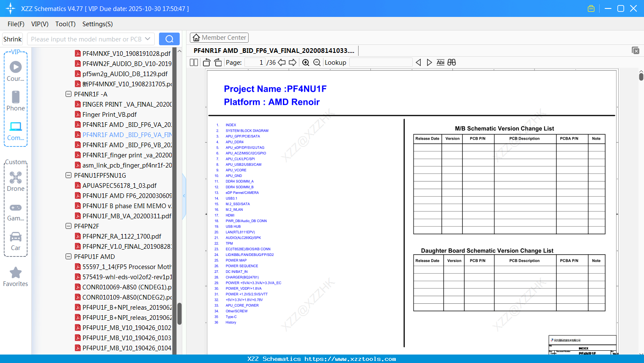Toggle the two-page split view icon

194,62
